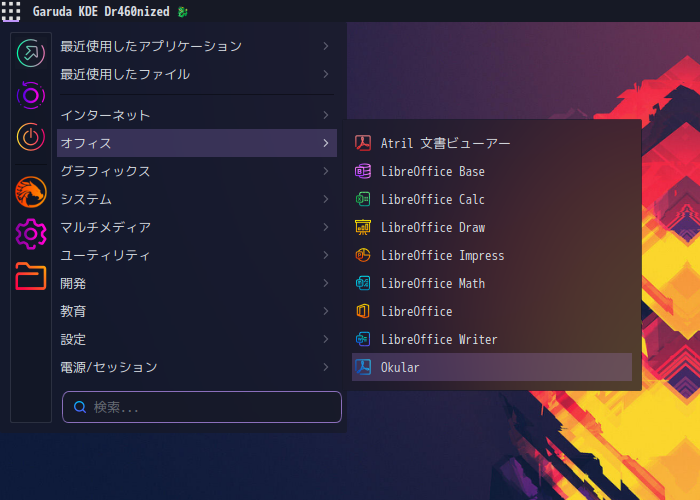Expand chevron for 教育
This screenshot has width=700, height=500.
(326, 311)
